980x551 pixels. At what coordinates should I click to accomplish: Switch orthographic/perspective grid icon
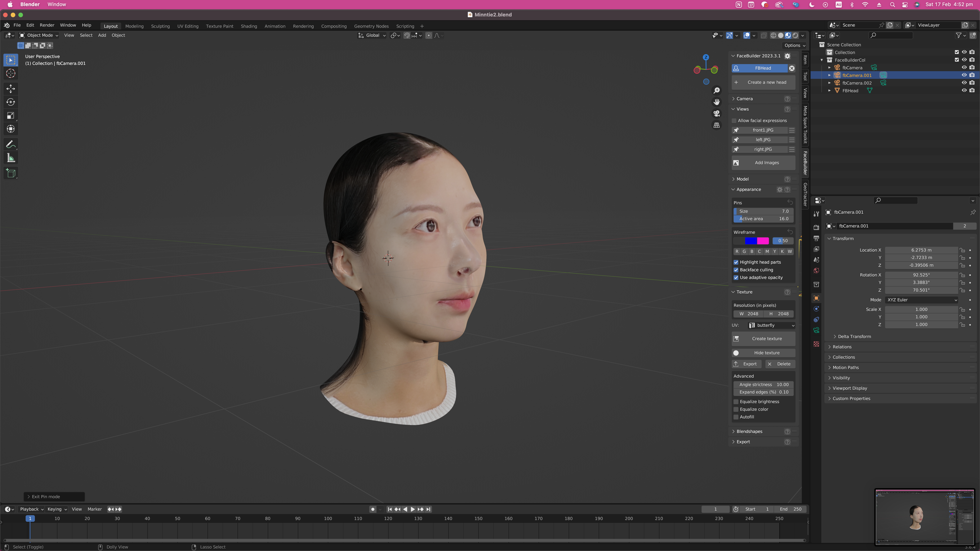pos(717,125)
